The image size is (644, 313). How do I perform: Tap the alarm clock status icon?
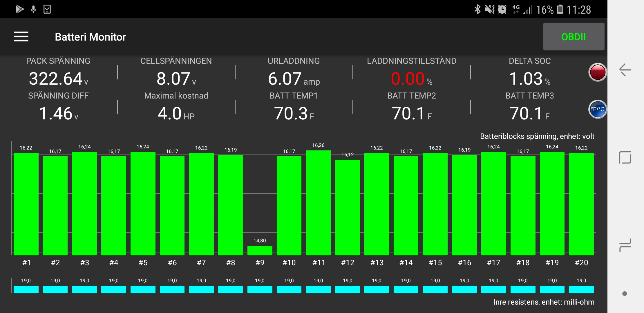coord(502,9)
